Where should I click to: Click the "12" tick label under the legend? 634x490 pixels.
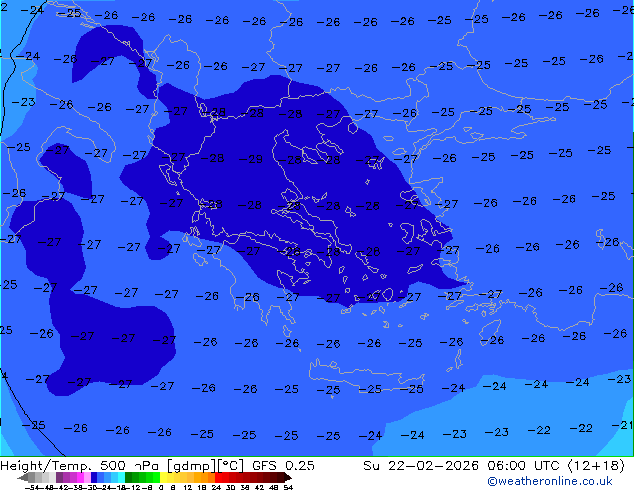click(188, 487)
